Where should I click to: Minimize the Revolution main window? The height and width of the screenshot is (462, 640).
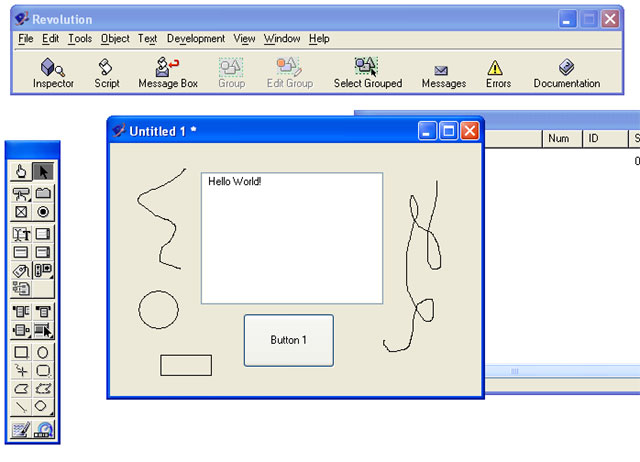pyautogui.click(x=567, y=19)
